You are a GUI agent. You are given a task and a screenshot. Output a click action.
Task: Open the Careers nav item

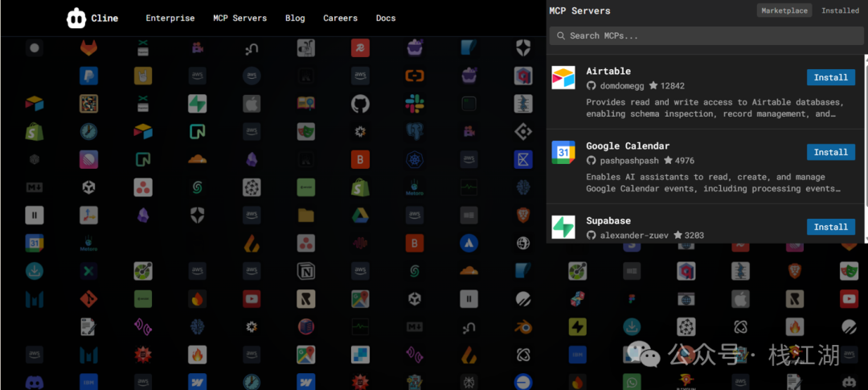(x=341, y=18)
